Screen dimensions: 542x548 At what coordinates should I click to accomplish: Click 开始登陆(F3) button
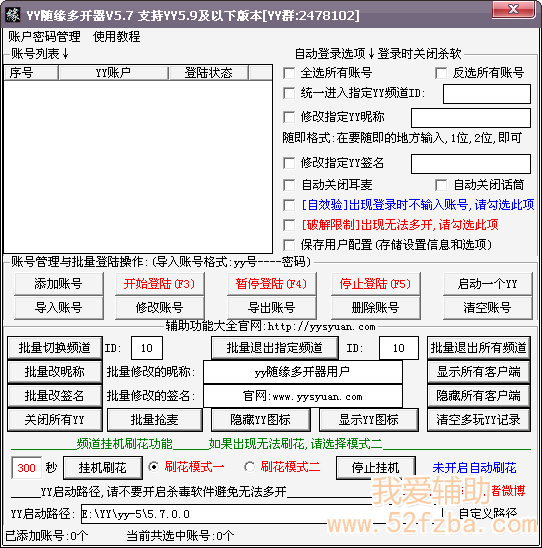coord(160,284)
